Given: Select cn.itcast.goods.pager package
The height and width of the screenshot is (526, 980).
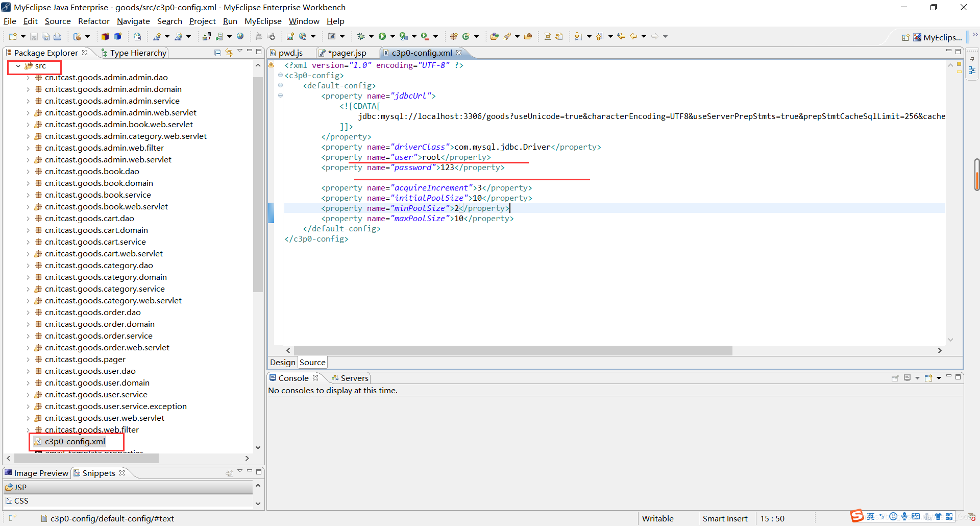Looking at the screenshot, I should click(x=85, y=359).
